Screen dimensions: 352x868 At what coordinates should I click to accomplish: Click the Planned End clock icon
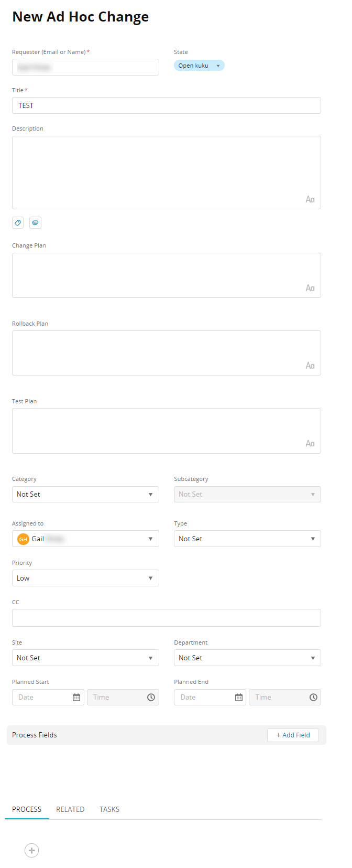click(313, 697)
